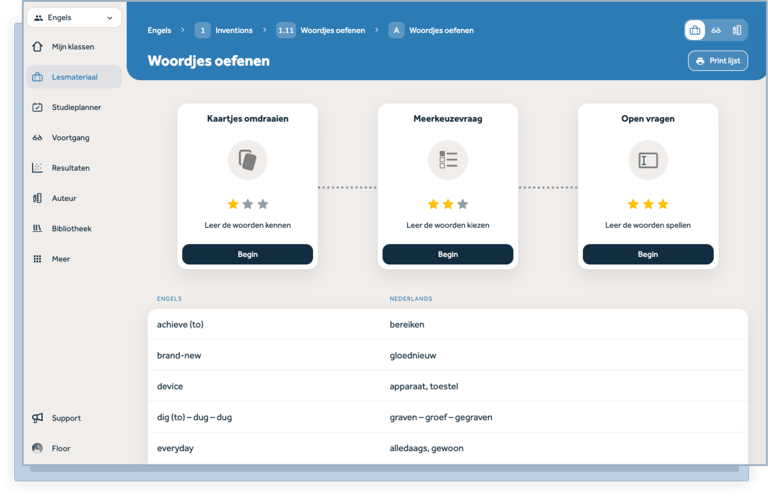Image resolution: width=768 pixels, height=497 pixels.
Task: Toggle the glasses view mode in header
Action: click(716, 30)
